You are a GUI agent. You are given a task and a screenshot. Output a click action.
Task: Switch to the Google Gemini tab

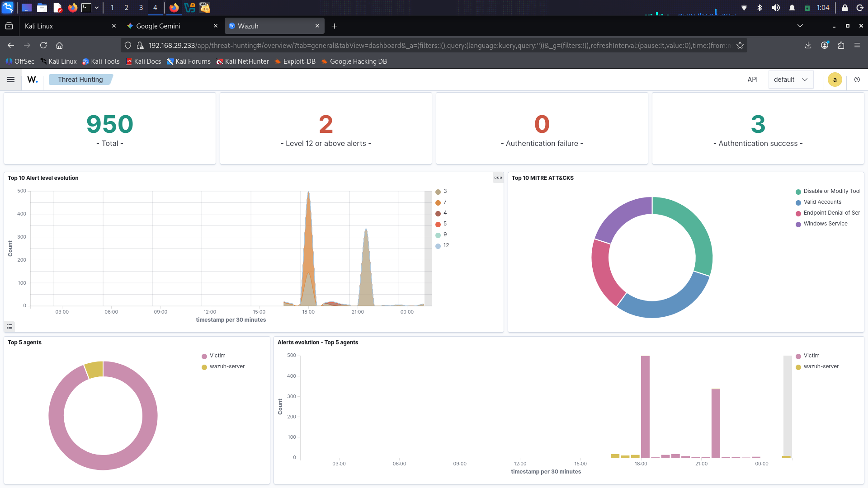point(158,26)
